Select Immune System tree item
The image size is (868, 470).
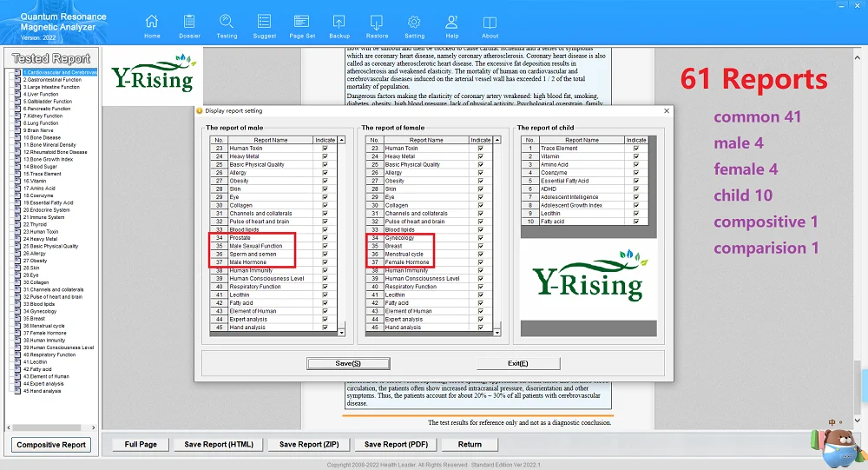tap(43, 217)
